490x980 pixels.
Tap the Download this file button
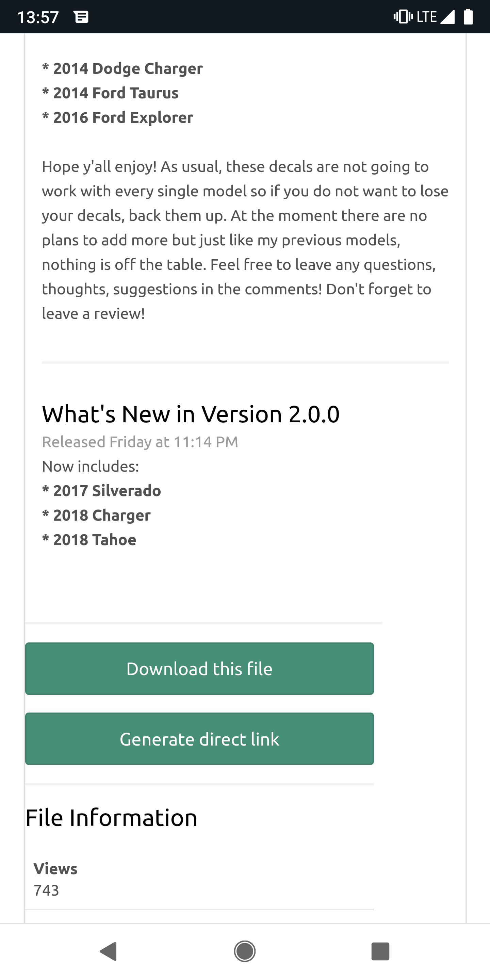tap(199, 668)
